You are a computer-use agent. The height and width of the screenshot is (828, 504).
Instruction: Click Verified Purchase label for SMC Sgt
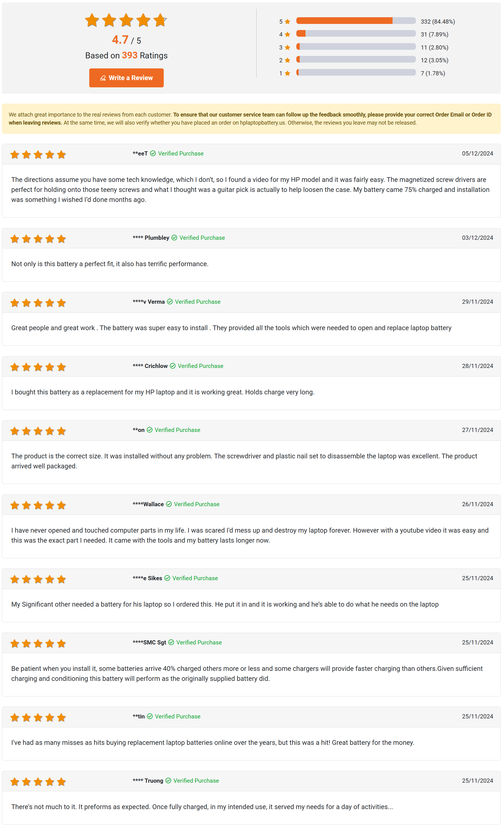tap(199, 642)
